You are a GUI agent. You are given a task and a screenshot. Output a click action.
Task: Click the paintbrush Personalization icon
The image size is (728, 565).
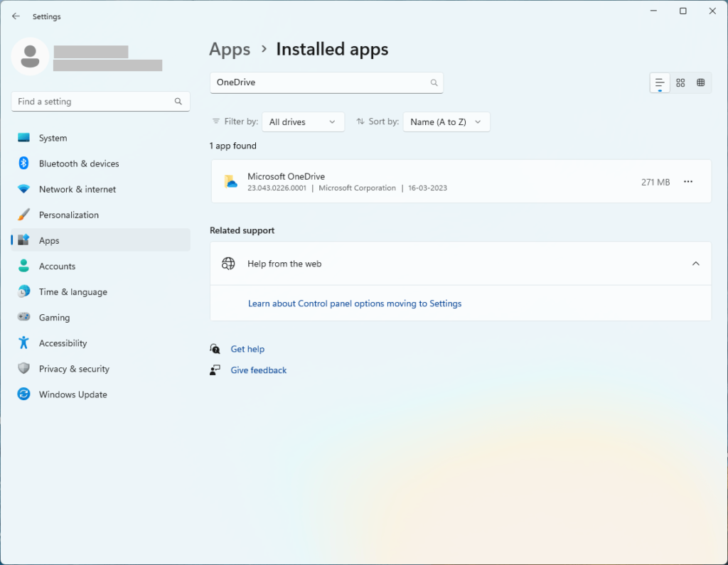[23, 215]
